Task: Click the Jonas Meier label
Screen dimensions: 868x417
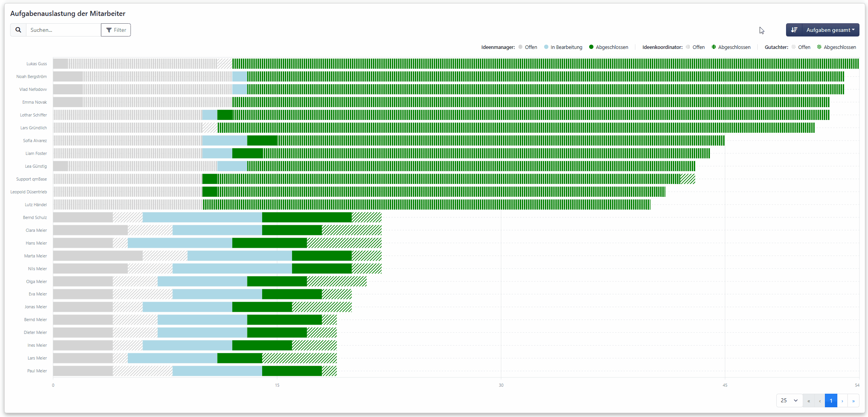Action: [x=36, y=307]
